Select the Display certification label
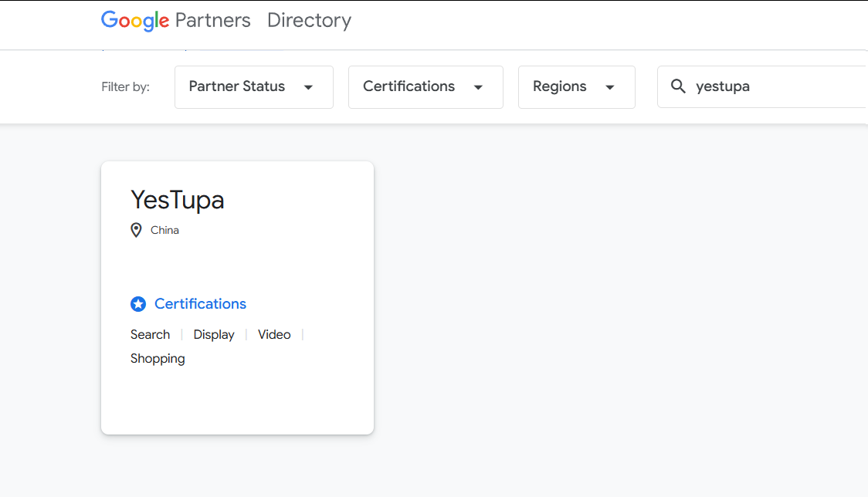Screen dimensions: 868x497 tap(214, 334)
